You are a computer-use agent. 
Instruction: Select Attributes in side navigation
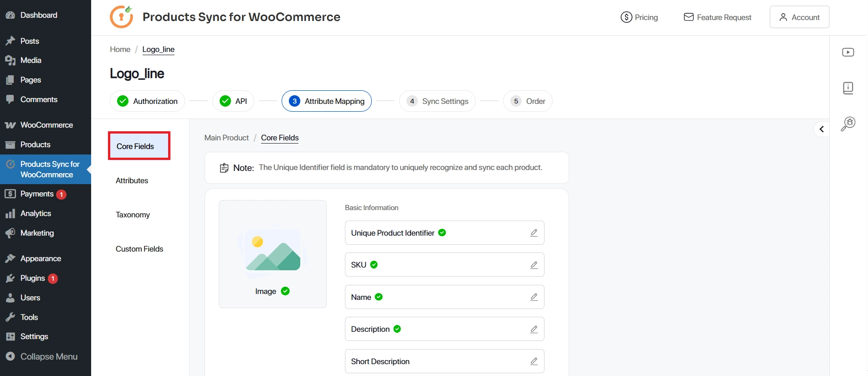(132, 180)
